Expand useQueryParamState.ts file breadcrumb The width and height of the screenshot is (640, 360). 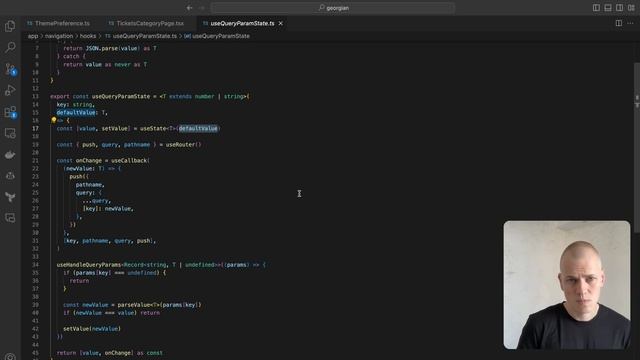141,36
